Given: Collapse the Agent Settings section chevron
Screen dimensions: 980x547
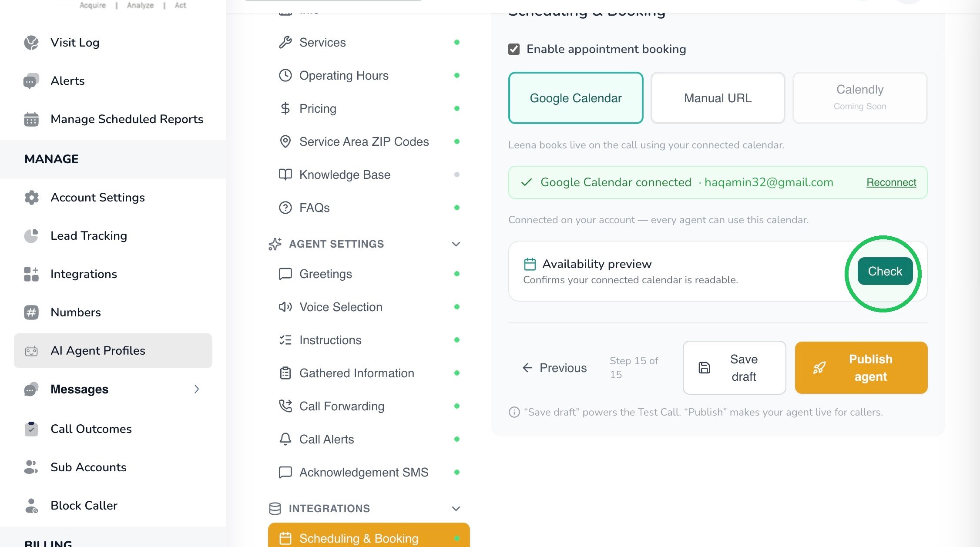Looking at the screenshot, I should 456,244.
